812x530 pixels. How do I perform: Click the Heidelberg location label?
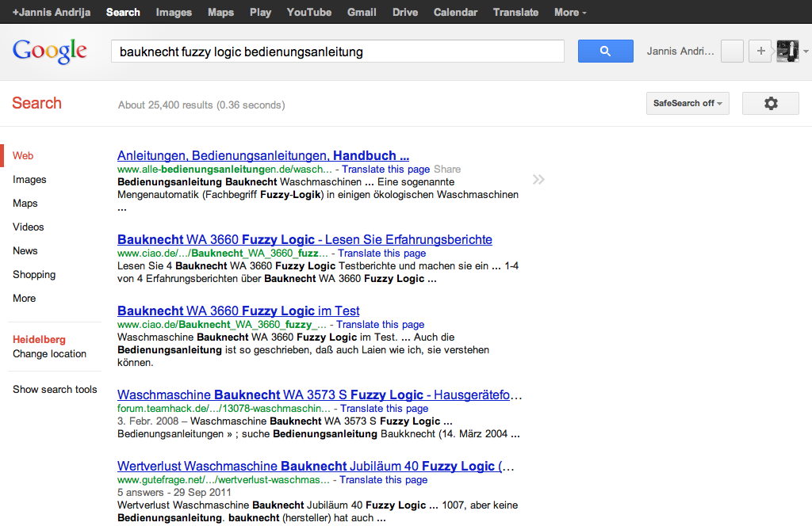point(40,340)
